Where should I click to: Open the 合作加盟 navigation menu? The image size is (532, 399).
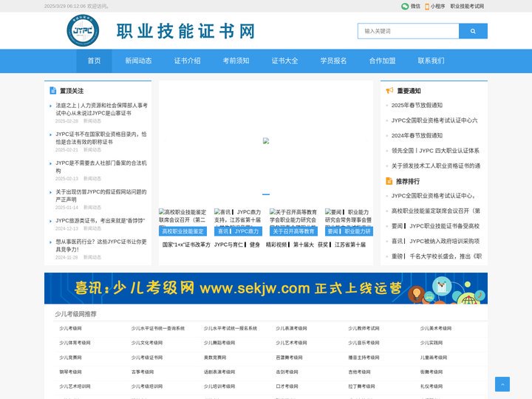[383, 61]
